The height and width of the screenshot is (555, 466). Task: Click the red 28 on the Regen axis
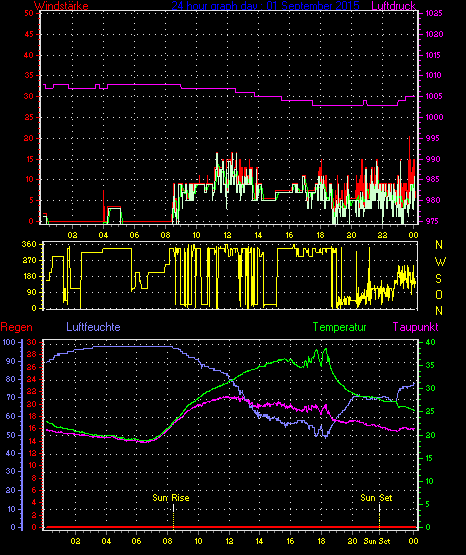coord(32,355)
